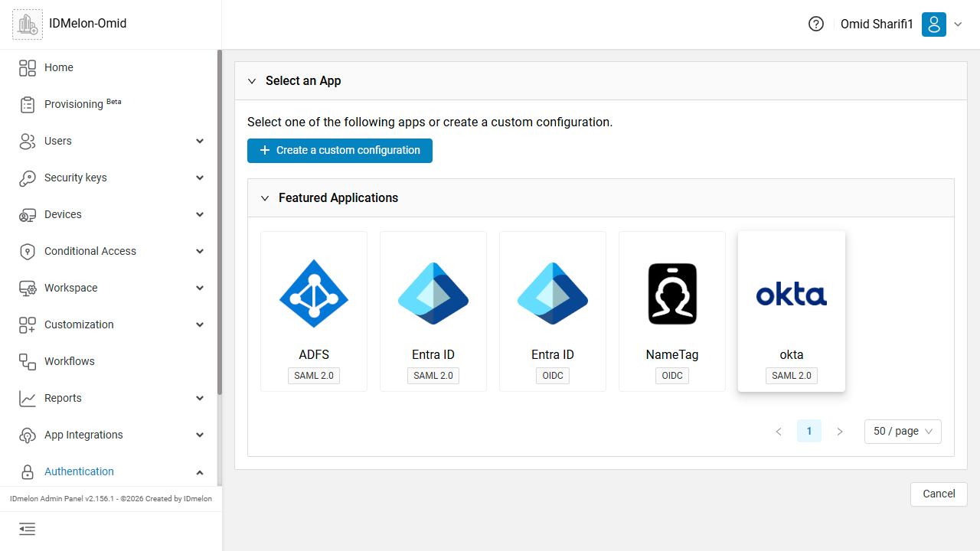This screenshot has height=551, width=980.
Task: Click the Entra ID SAML 2.0 logo
Action: (x=433, y=294)
